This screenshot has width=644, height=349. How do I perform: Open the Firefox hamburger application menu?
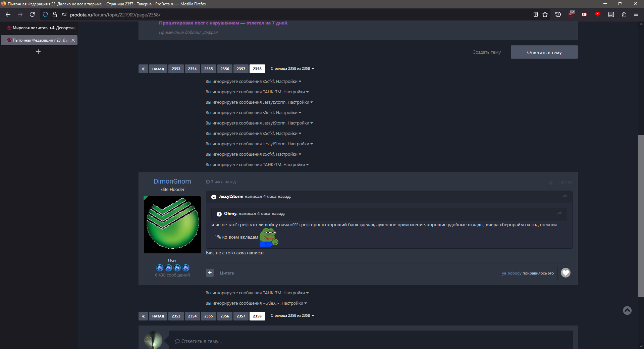[636, 15]
